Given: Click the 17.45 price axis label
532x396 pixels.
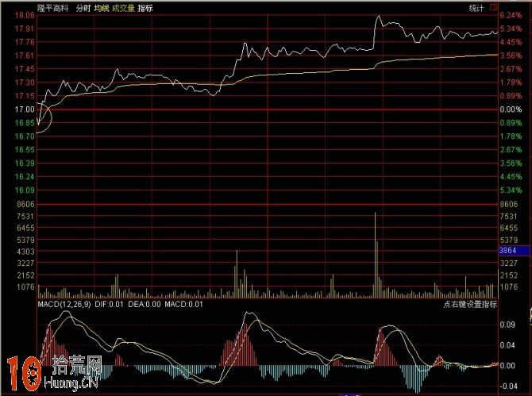Looking at the screenshot, I should click(x=25, y=69).
